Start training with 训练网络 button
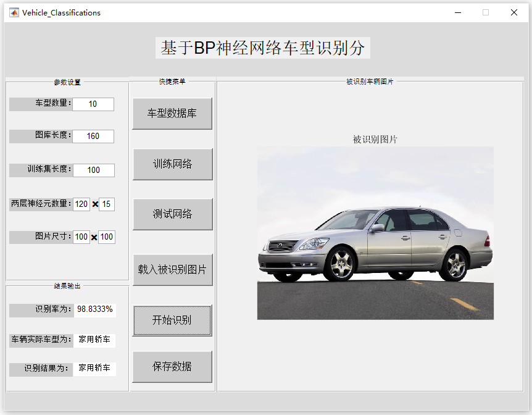 tap(172, 164)
